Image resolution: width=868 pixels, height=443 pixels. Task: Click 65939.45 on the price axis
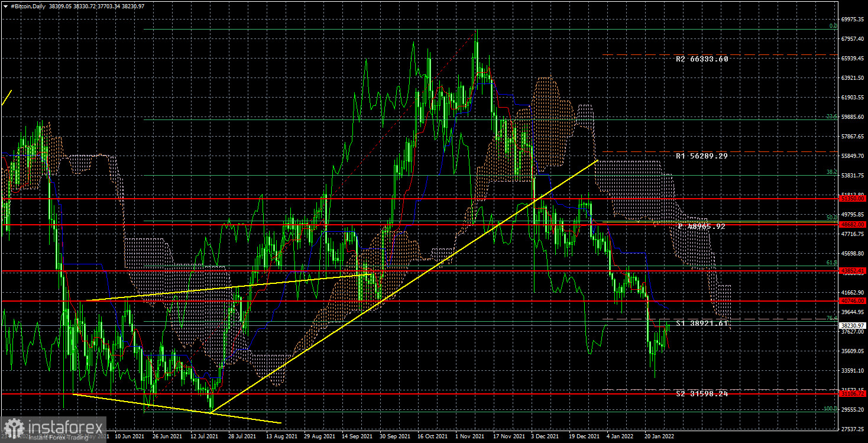pos(853,59)
